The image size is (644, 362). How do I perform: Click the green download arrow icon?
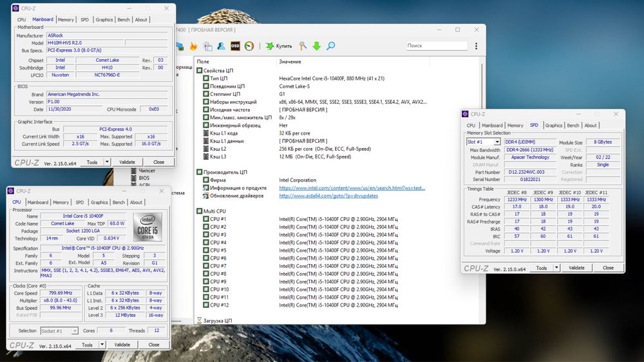click(x=316, y=46)
